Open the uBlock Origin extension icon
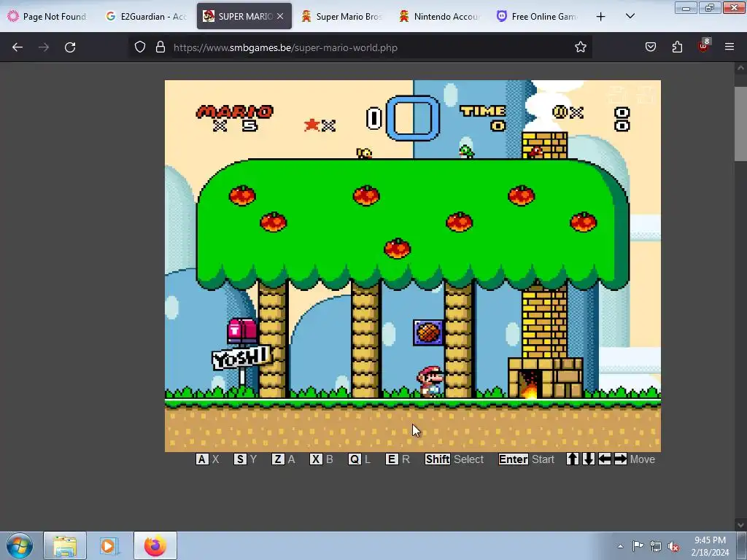This screenshot has height=560, width=747. [704, 46]
